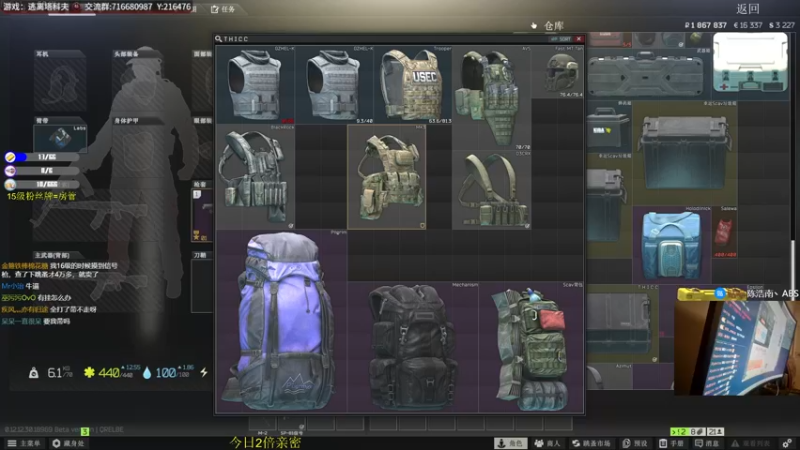Open the 商人 traders tab
The image size is (800, 450).
tap(547, 443)
